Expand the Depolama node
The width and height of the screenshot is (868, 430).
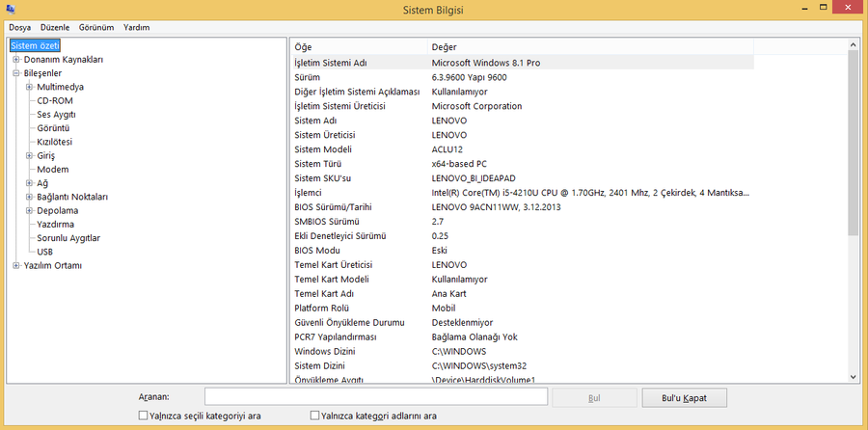point(29,211)
